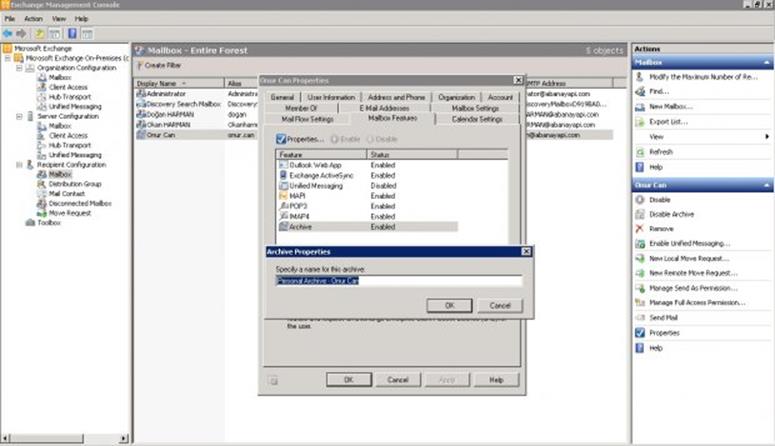Open the Toolbox tree item
The height and width of the screenshot is (446, 775).
[48, 223]
